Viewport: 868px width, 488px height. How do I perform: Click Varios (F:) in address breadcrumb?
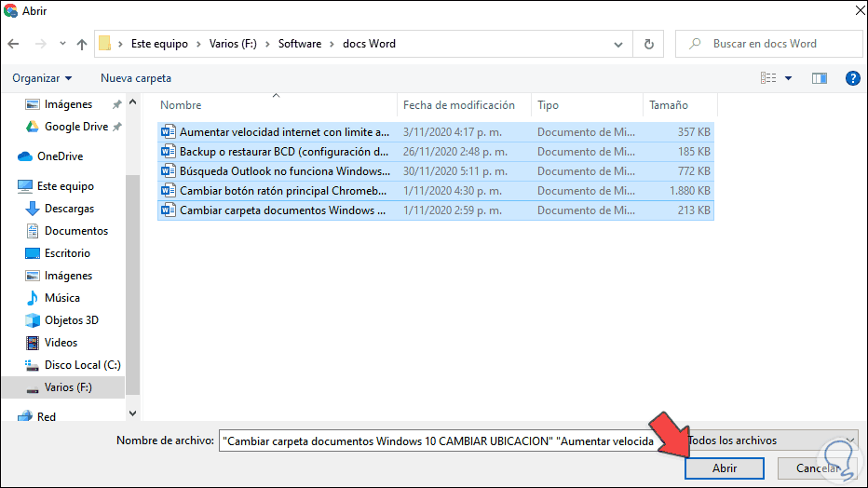[233, 44]
